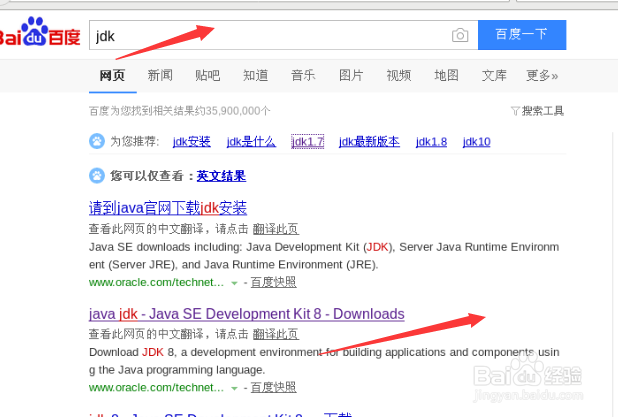This screenshot has width=618, height=417.
Task: Click the Baidu logo
Action: click(x=39, y=32)
